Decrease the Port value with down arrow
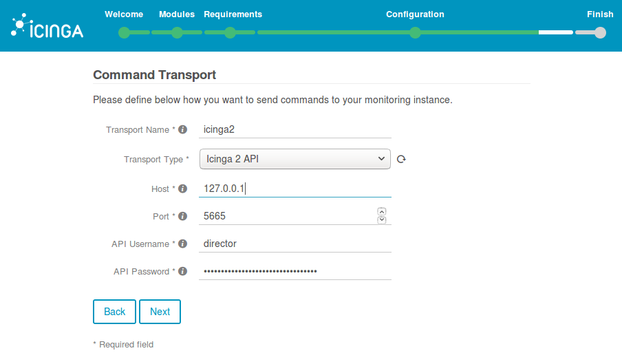The width and height of the screenshot is (622, 364). click(x=382, y=220)
